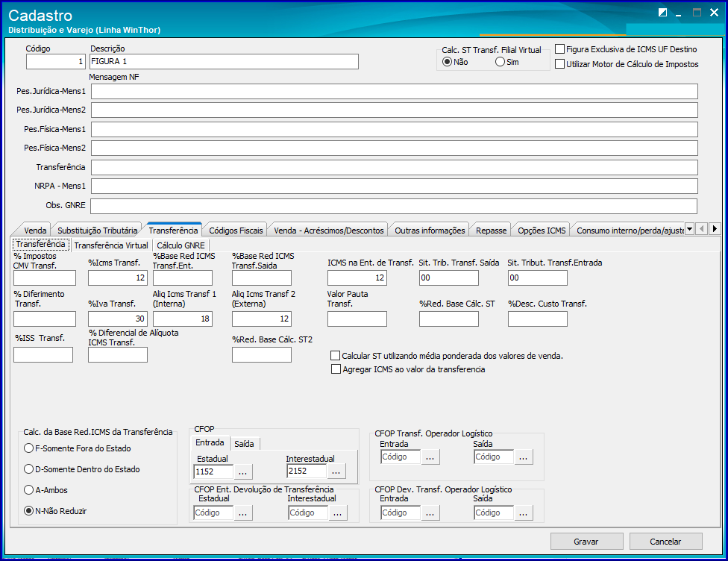
Task: Open lookup for Devolução de Transferência Estadual
Action: click(x=243, y=513)
